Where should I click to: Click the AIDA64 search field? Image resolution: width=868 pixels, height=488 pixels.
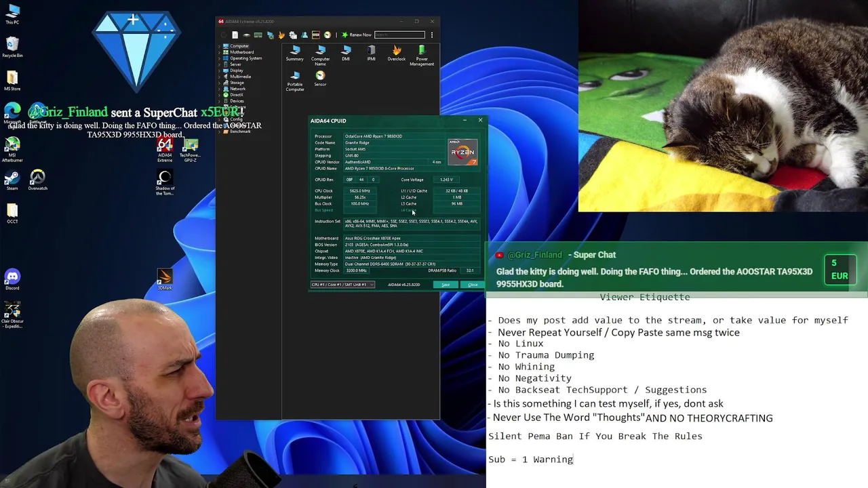399,35
